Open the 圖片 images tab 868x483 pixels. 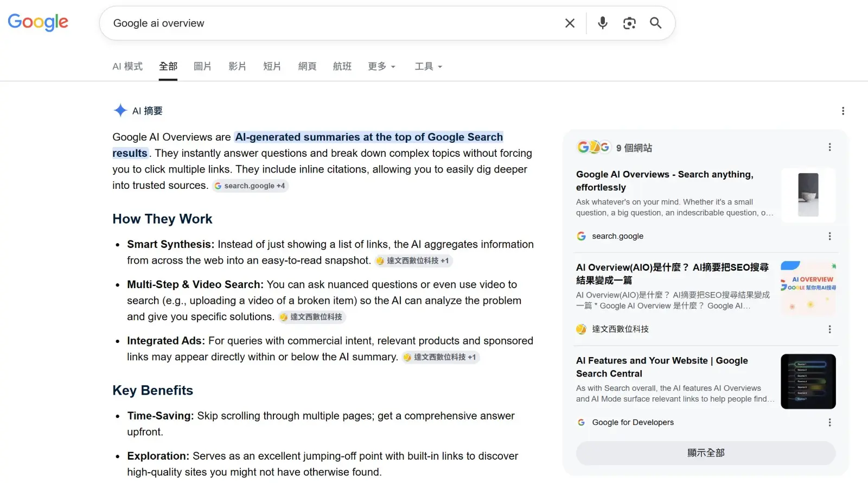pyautogui.click(x=202, y=66)
